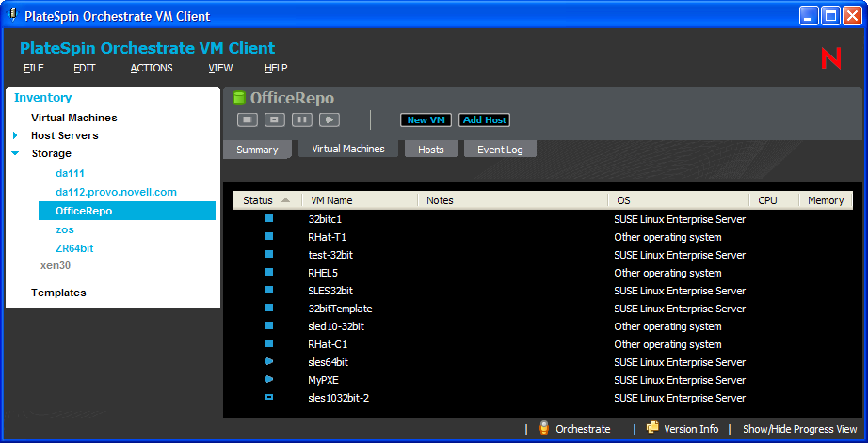Open the ACTIONS menu
868x443 pixels.
(152, 68)
